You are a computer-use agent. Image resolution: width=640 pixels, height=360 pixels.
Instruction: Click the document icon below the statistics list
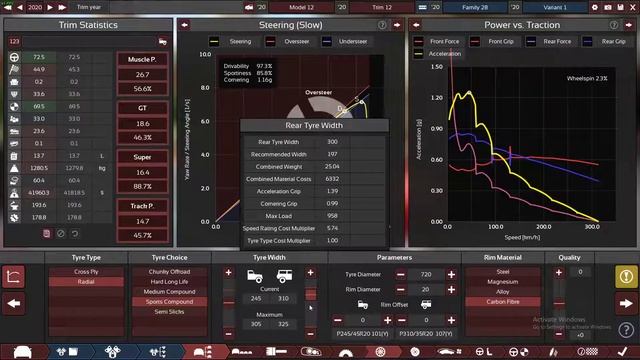[47, 233]
